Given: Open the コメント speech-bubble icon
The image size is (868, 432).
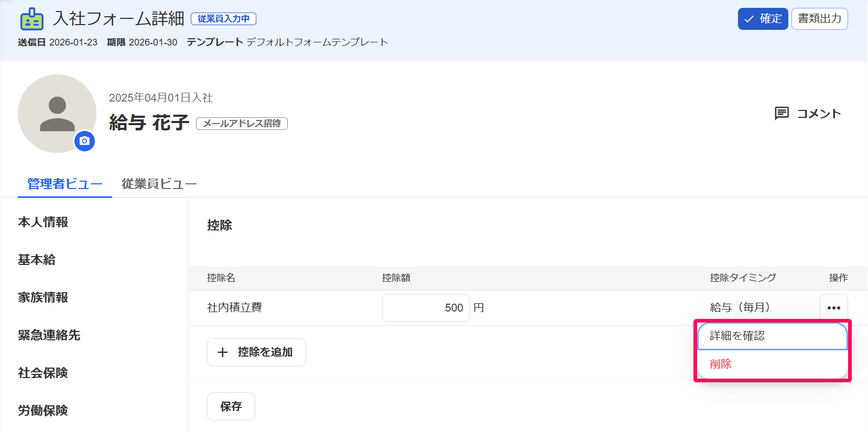Looking at the screenshot, I should [x=782, y=114].
